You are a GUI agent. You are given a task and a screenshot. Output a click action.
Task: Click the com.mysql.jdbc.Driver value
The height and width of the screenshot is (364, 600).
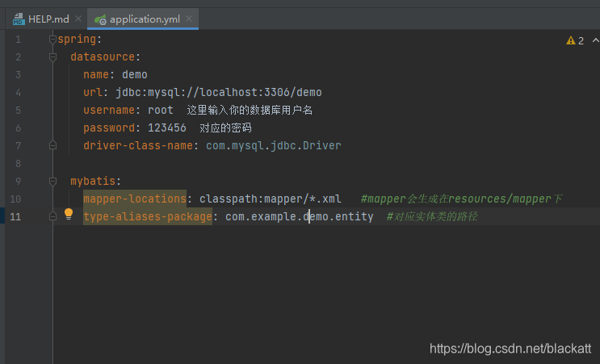point(274,145)
